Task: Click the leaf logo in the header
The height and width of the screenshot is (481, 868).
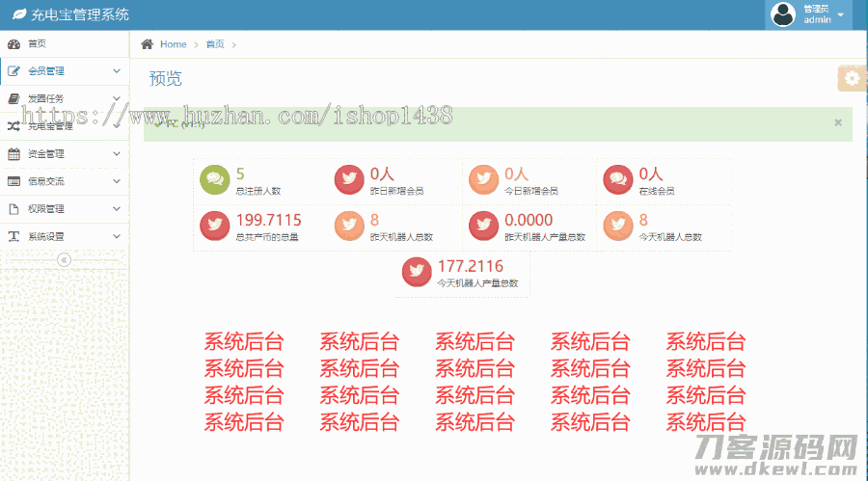Action: [19, 14]
